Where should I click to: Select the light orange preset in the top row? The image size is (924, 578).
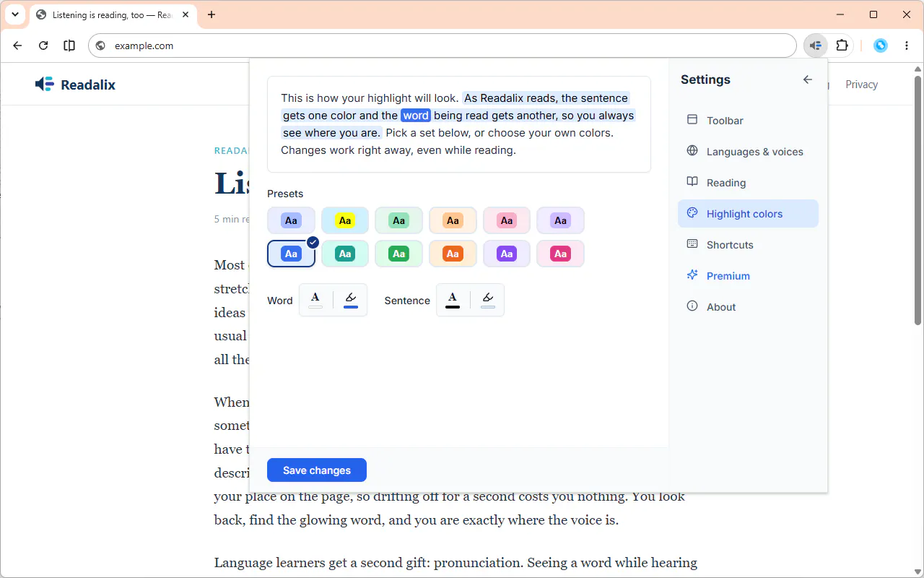click(453, 220)
